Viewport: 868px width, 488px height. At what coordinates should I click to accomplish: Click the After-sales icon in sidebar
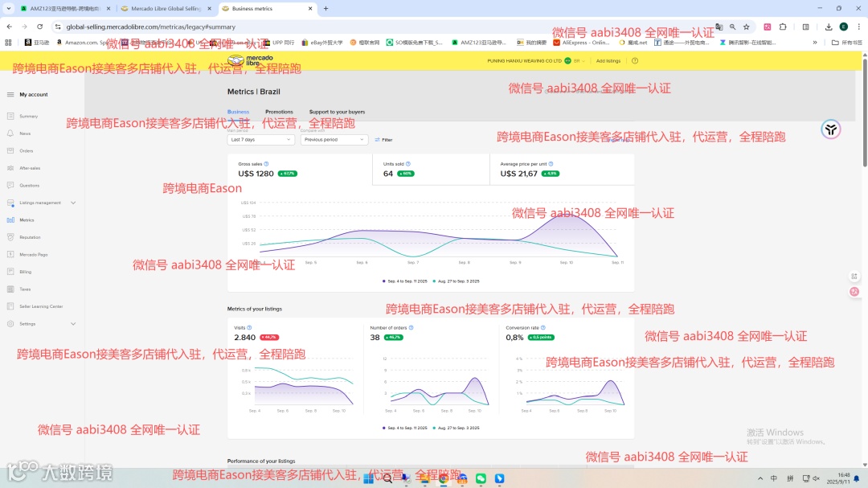(x=10, y=168)
